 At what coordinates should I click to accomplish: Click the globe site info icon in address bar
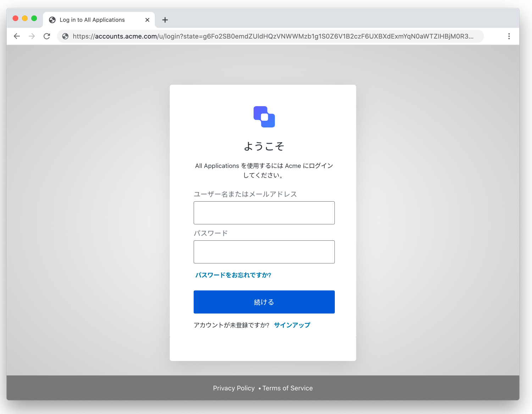click(65, 36)
